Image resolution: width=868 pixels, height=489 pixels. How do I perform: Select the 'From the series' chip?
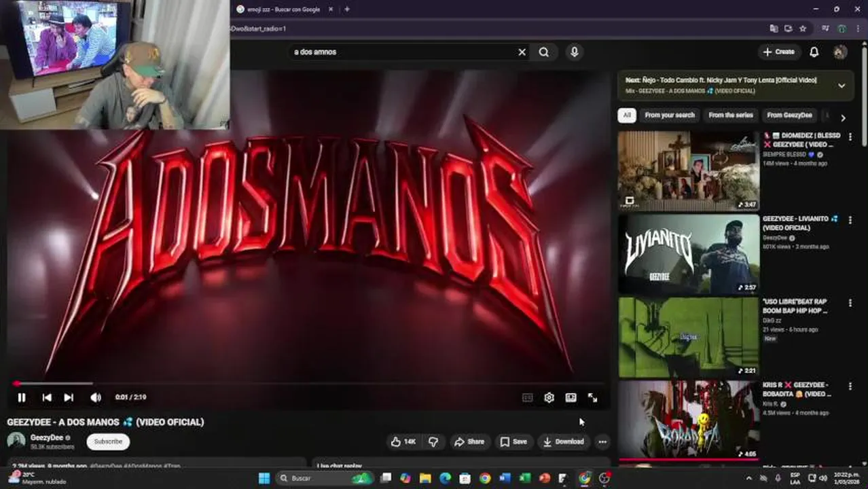731,115
